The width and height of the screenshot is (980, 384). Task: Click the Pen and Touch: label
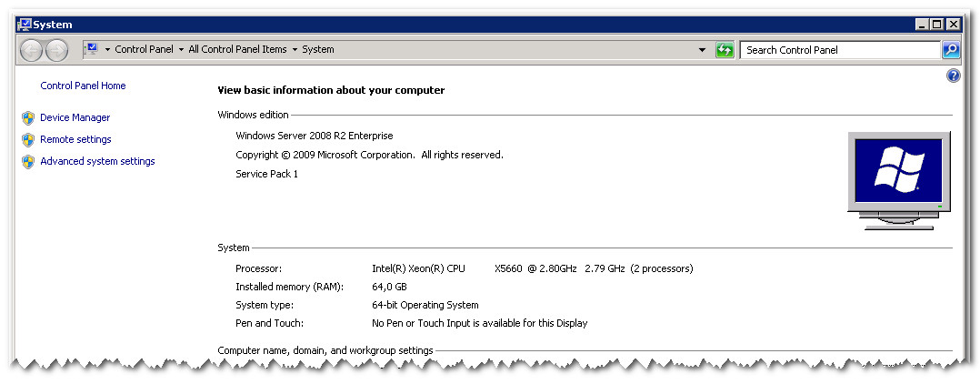269,323
